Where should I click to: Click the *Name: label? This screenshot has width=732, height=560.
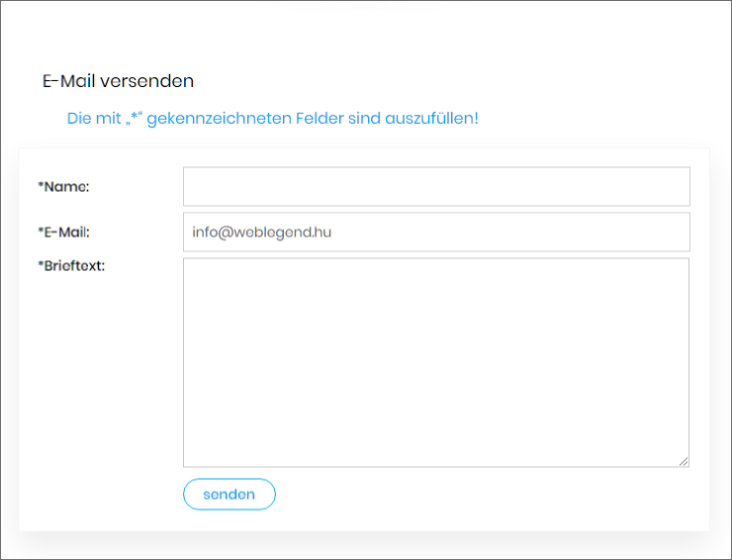pos(63,186)
